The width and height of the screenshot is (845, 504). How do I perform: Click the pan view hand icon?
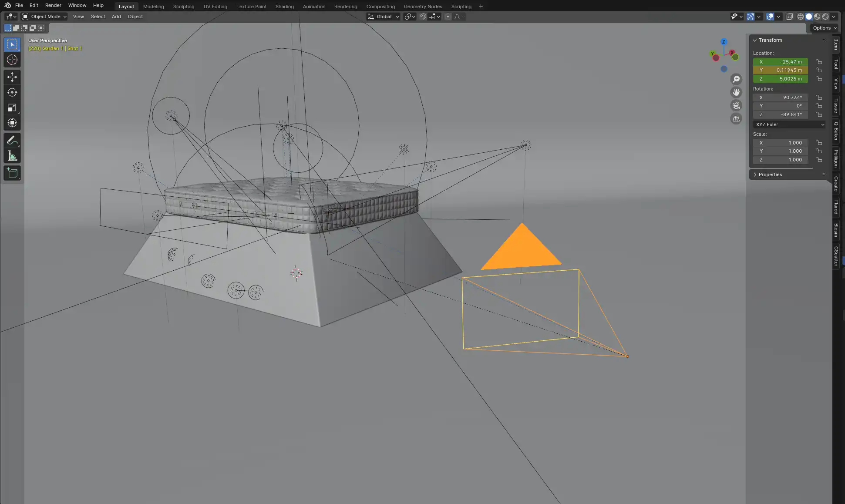[x=736, y=92]
